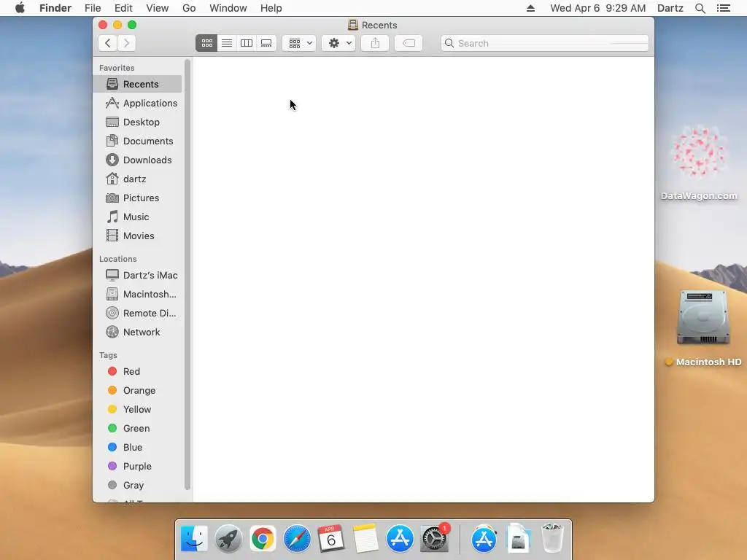Open the Help menu
Screen dimensions: 747x560
pyautogui.click(x=271, y=8)
